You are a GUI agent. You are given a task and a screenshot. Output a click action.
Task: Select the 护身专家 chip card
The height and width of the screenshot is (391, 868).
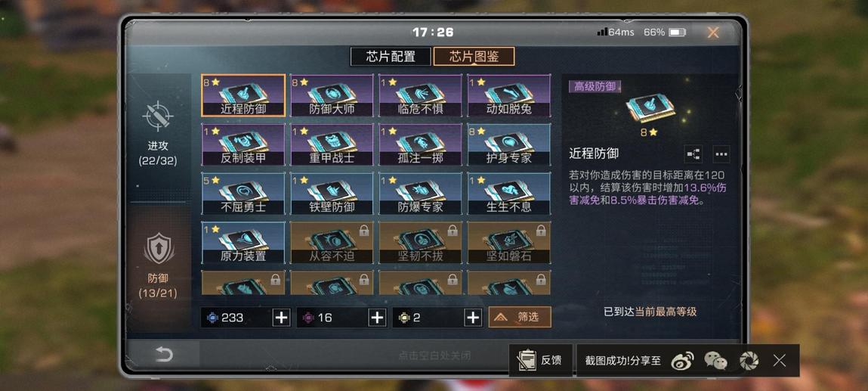tap(508, 144)
